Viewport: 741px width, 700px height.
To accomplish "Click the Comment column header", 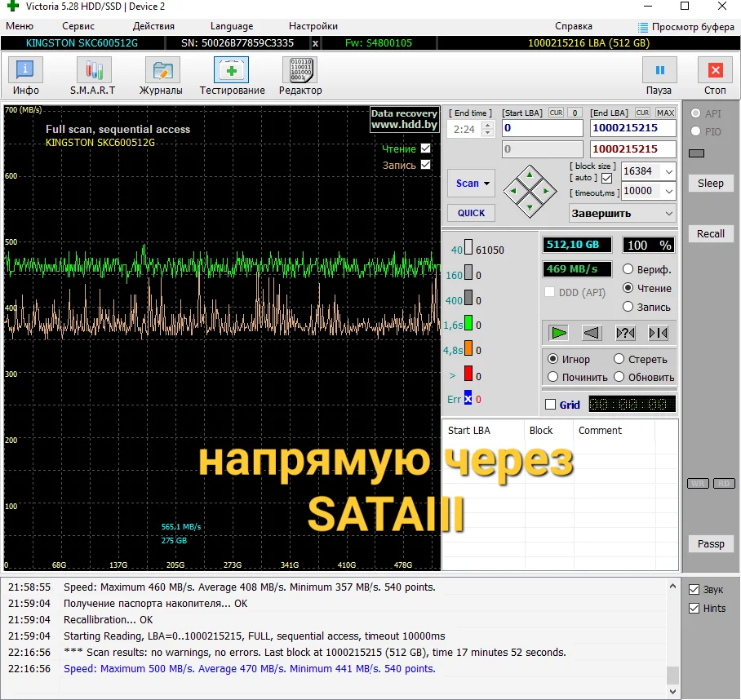I will pos(600,430).
